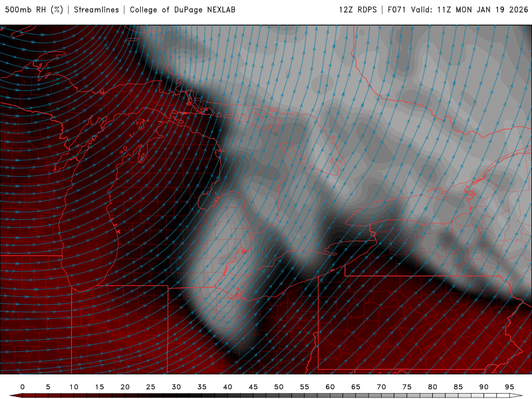Screen dimensions: 532x399
Task: Click the colorbar label '30'
Action: pos(176,387)
